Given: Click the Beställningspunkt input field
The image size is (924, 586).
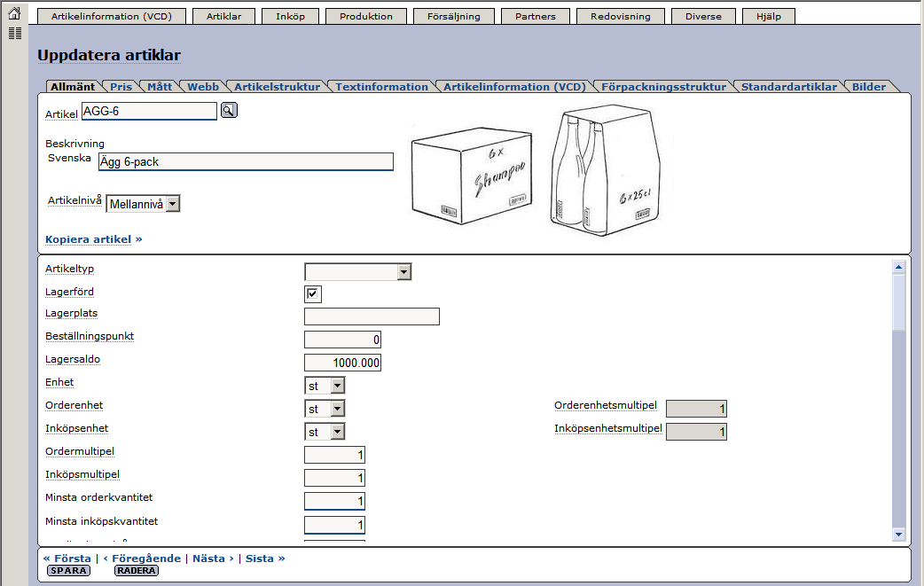Looking at the screenshot, I should click(x=342, y=340).
